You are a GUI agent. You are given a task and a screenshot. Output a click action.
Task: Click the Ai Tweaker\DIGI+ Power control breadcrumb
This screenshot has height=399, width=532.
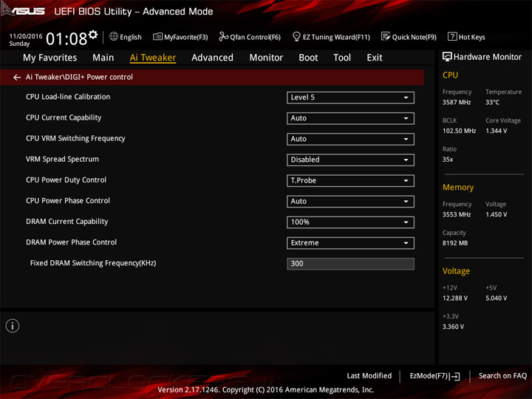click(x=79, y=77)
